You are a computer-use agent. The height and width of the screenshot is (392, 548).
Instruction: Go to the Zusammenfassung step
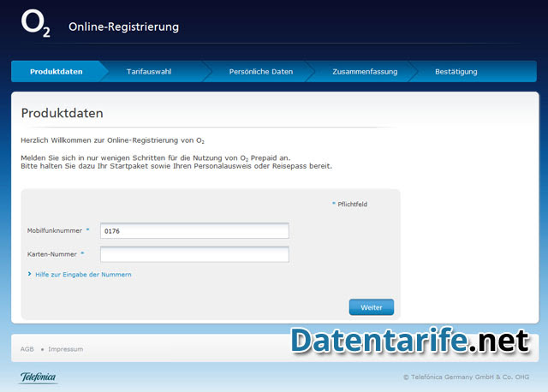point(365,72)
